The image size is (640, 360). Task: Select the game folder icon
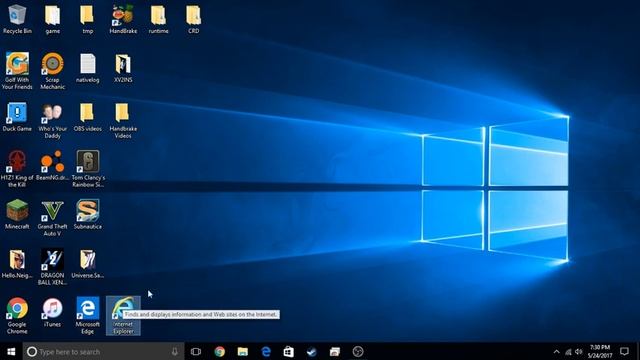[52, 19]
